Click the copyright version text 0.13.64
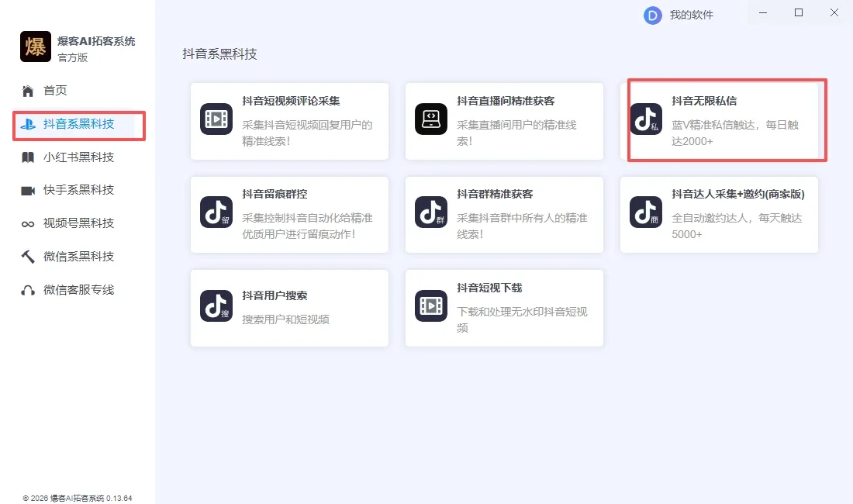 pyautogui.click(x=78, y=498)
